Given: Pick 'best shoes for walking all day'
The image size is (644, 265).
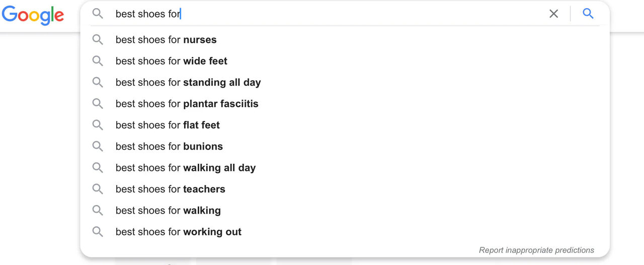Looking at the screenshot, I should [x=185, y=168].
